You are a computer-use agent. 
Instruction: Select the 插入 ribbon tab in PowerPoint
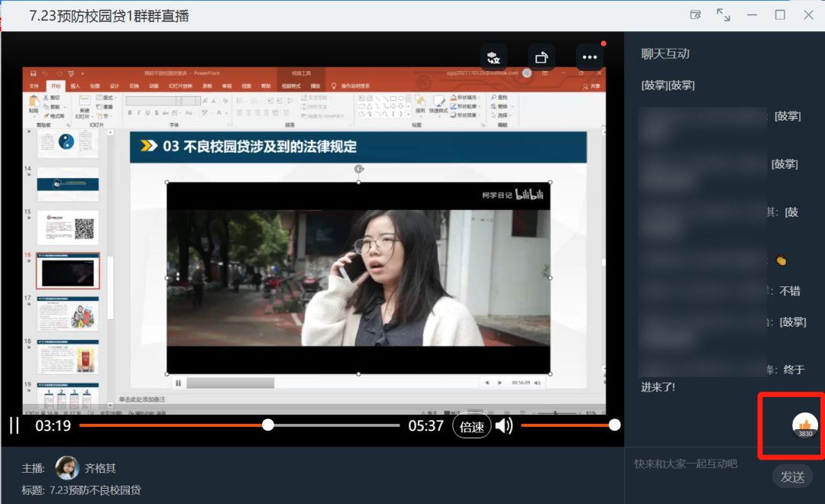[x=75, y=86]
